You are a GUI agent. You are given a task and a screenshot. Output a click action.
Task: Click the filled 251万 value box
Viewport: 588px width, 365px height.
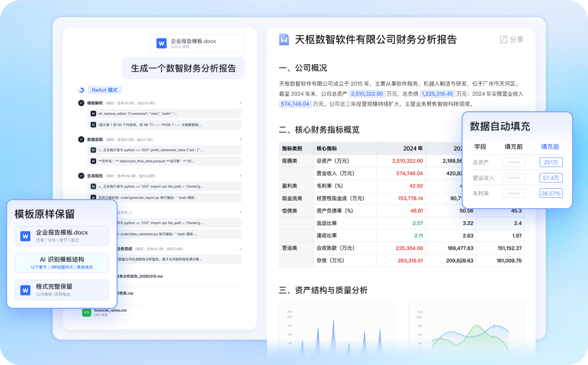551,162
